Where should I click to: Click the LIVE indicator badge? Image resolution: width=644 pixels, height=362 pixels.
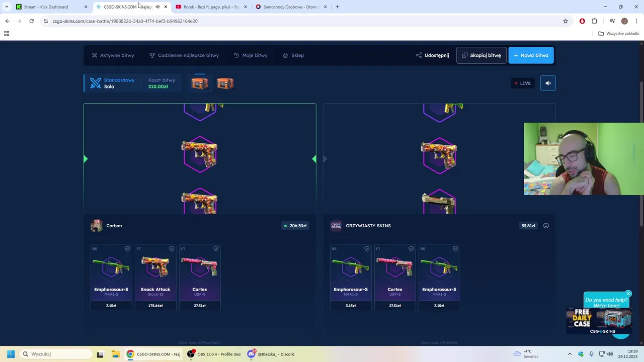tap(522, 83)
